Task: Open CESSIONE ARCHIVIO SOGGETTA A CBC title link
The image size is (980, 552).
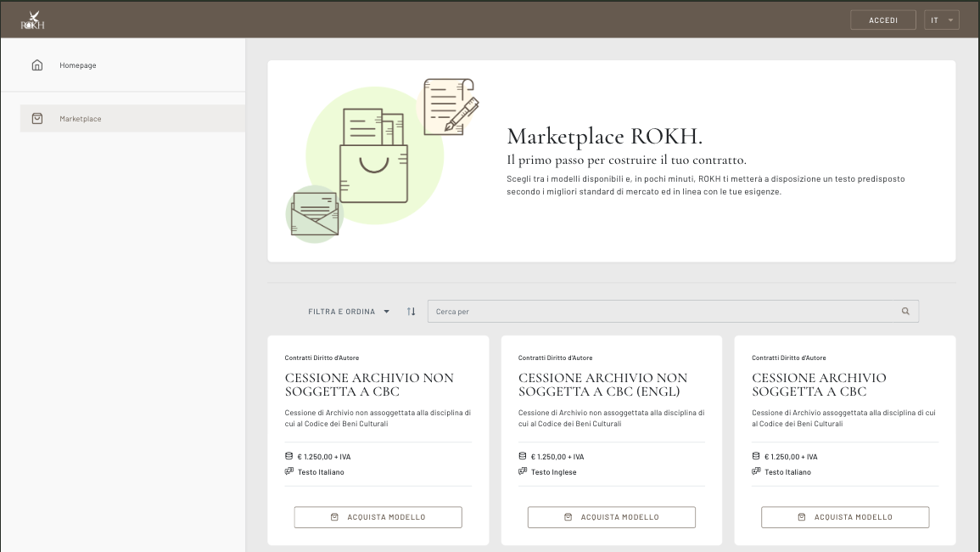Action: point(819,385)
